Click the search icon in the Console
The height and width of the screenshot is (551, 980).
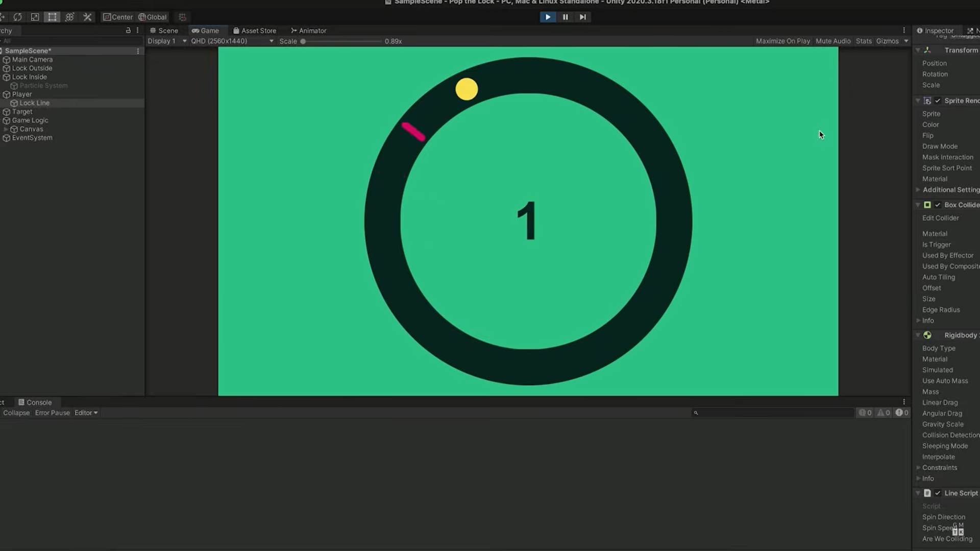pyautogui.click(x=695, y=413)
